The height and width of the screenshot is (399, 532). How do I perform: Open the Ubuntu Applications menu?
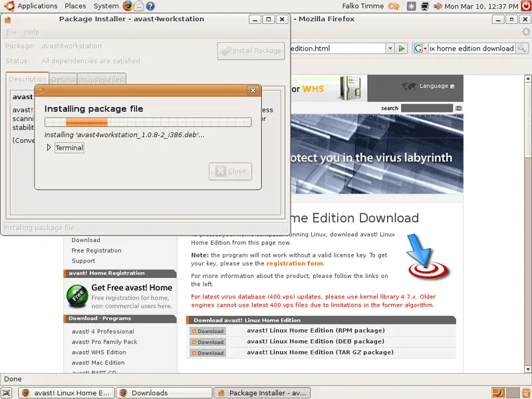coord(31,6)
